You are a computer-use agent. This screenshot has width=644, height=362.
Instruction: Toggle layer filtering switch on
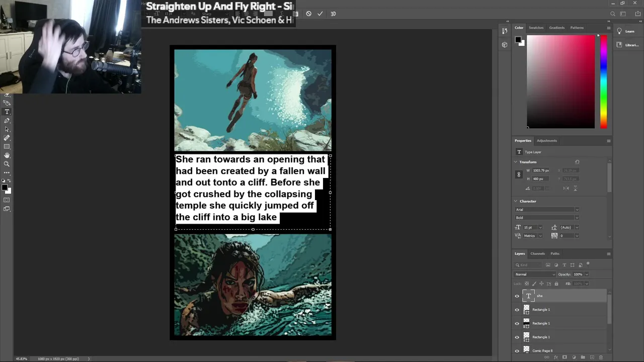tap(588, 263)
